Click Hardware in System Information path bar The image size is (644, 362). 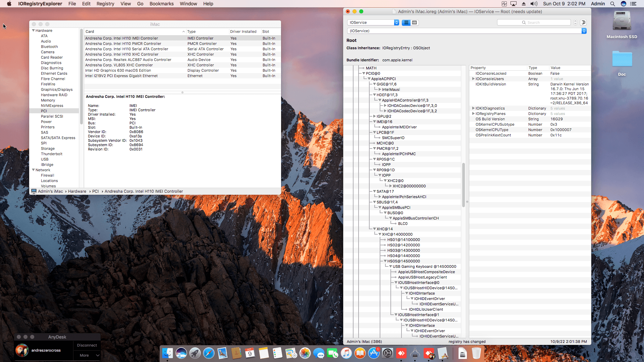[x=77, y=191]
